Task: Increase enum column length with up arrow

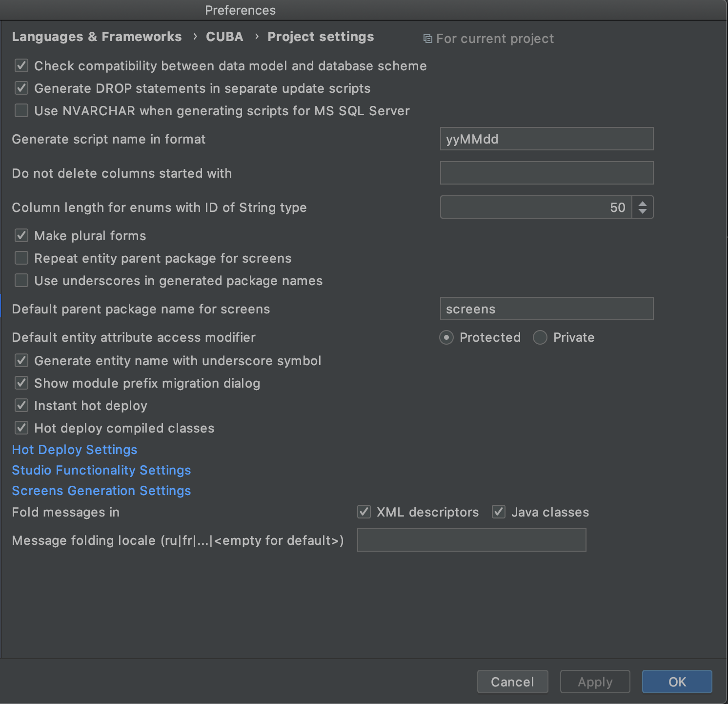Action: click(x=643, y=203)
